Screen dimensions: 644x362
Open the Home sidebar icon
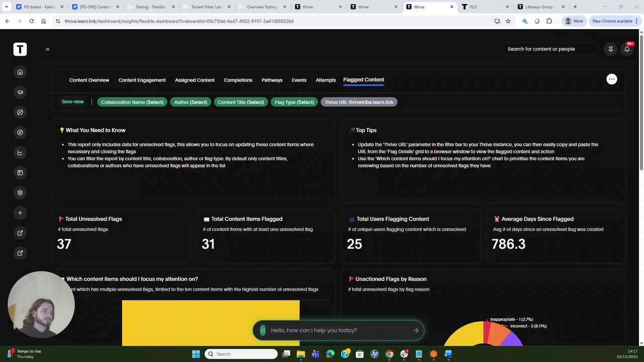(x=20, y=72)
